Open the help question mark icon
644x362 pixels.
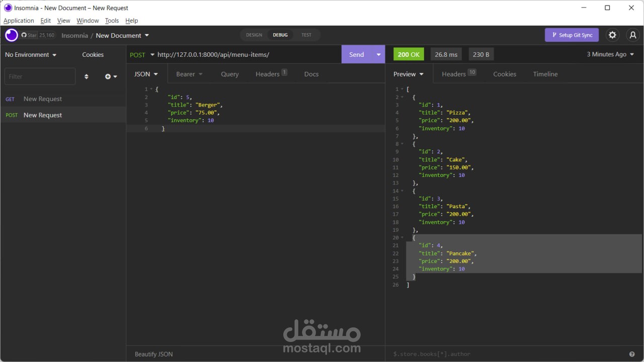point(632,354)
